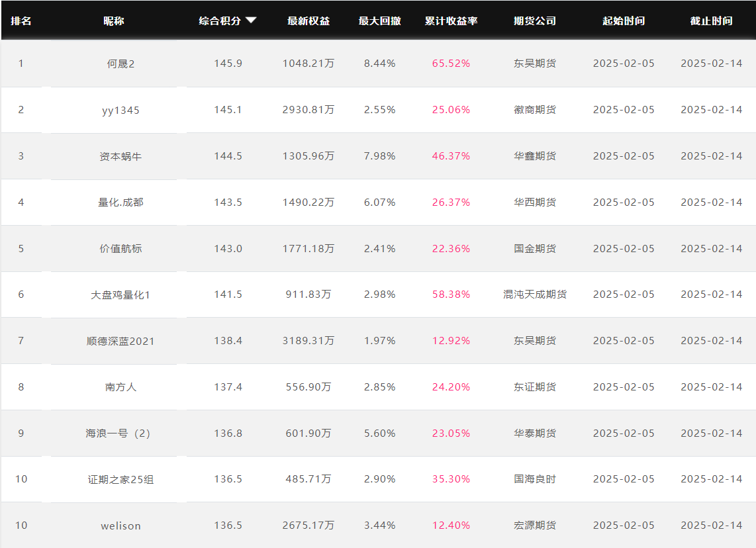This screenshot has width=756, height=548.
Task: Click futures company 东证期货
Action: [535, 387]
